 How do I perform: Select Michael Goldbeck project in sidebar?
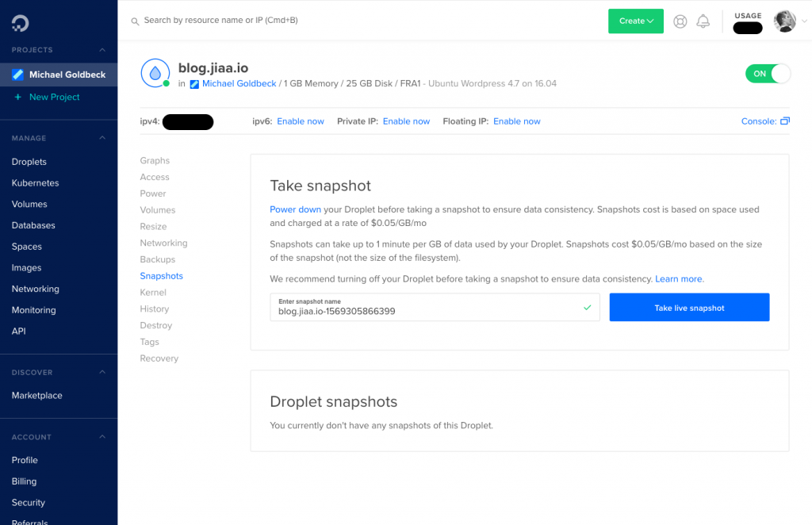[x=59, y=75]
